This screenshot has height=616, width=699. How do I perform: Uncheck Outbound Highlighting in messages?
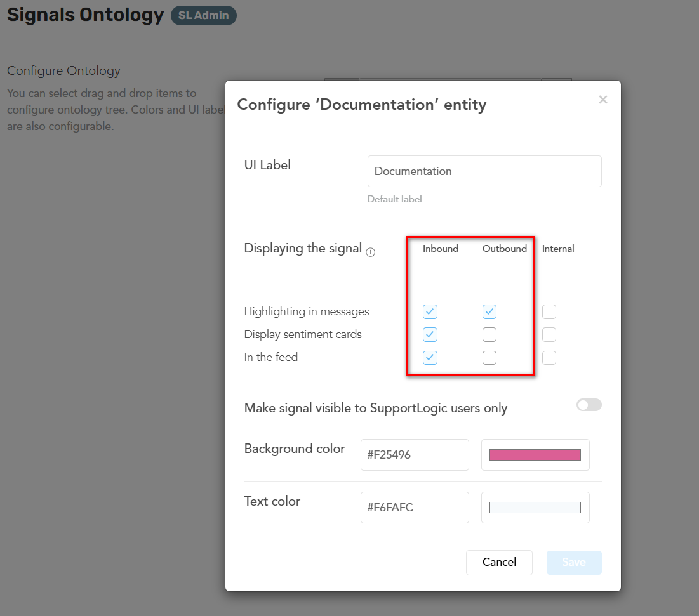pos(489,311)
